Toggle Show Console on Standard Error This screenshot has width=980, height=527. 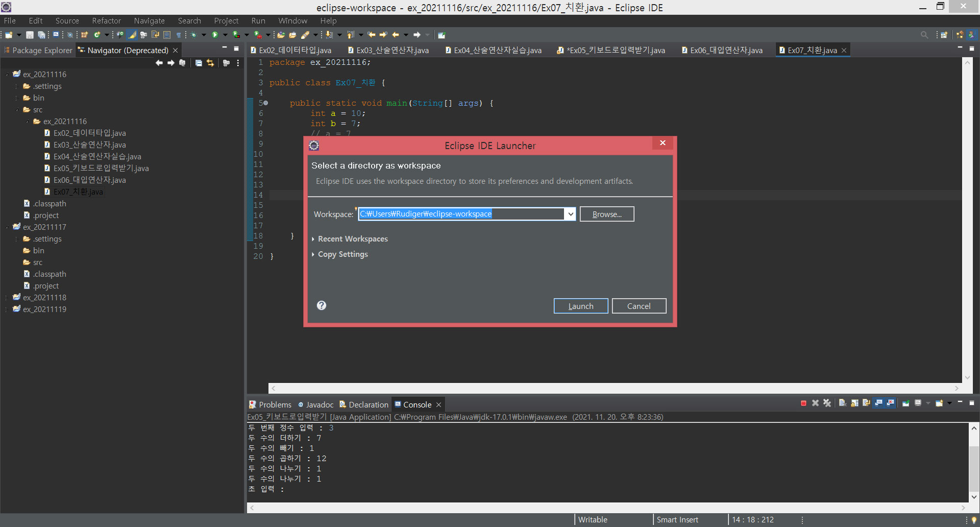(891, 403)
